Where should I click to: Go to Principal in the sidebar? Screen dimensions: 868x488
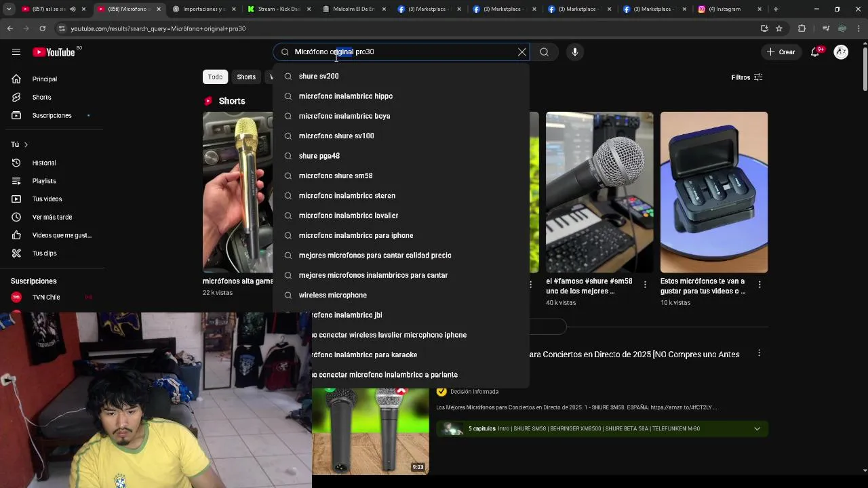coord(45,79)
